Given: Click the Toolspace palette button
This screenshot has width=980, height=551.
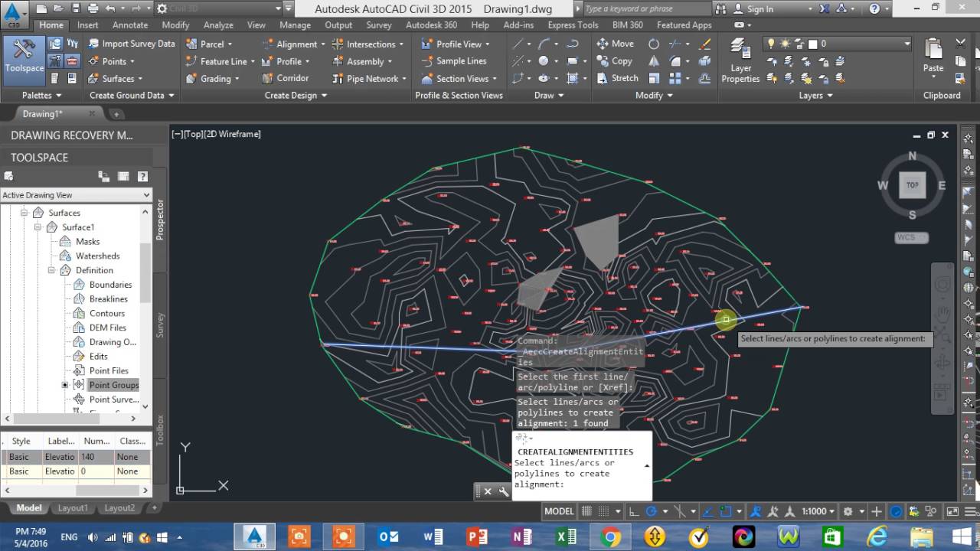Looking at the screenshot, I should tap(24, 59).
